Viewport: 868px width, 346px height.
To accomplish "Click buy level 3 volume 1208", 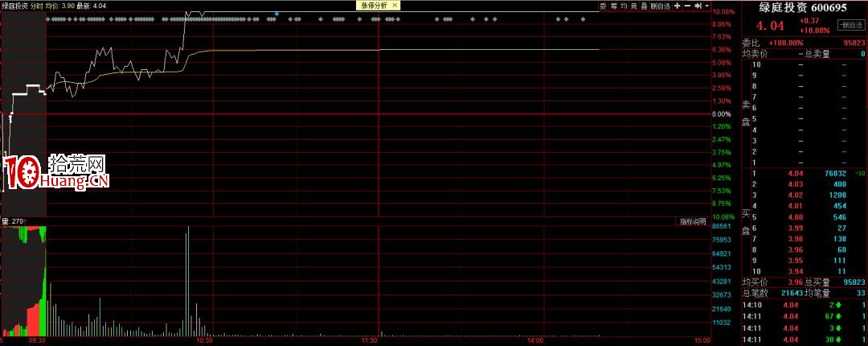I will 837,196.
